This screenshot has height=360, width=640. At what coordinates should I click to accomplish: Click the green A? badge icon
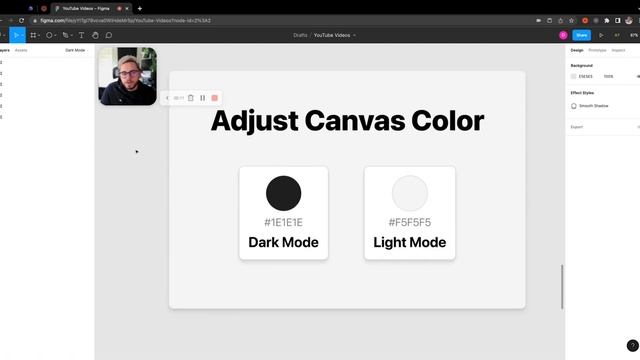617,35
